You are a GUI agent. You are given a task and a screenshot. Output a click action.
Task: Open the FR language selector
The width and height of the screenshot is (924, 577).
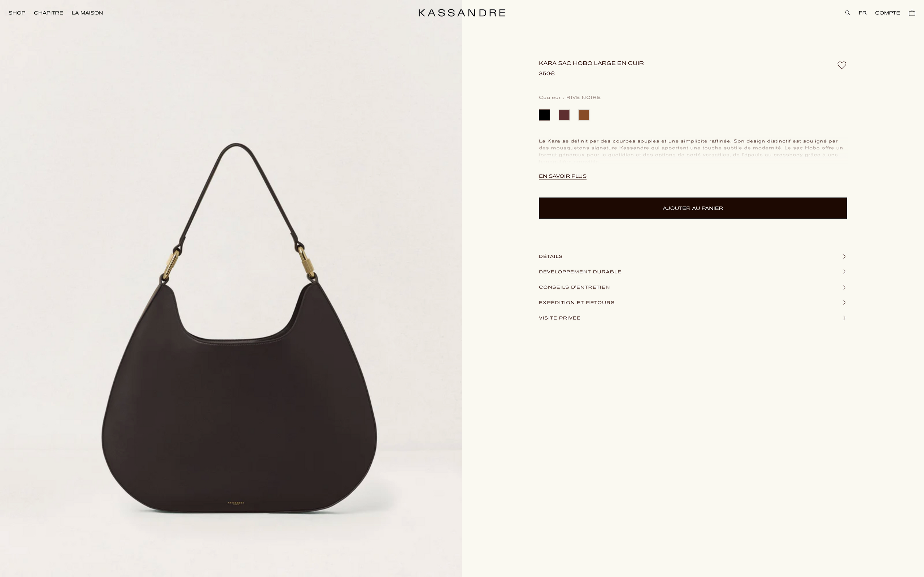click(x=863, y=13)
